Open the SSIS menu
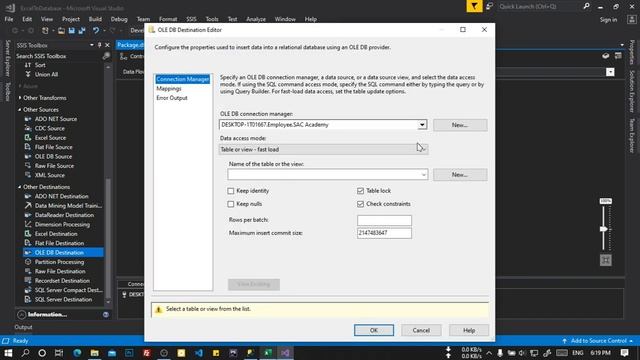This screenshot has height=360, width=640. coord(191,19)
